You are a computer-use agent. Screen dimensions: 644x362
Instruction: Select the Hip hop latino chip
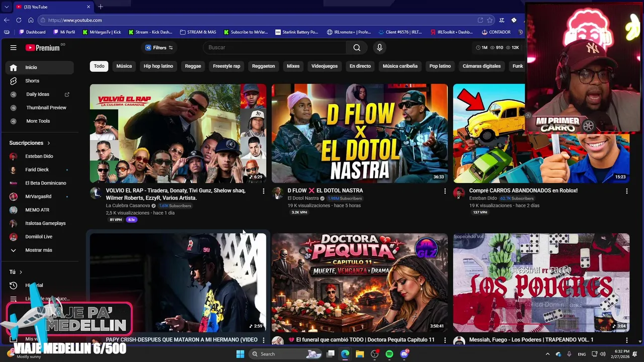[158, 66]
